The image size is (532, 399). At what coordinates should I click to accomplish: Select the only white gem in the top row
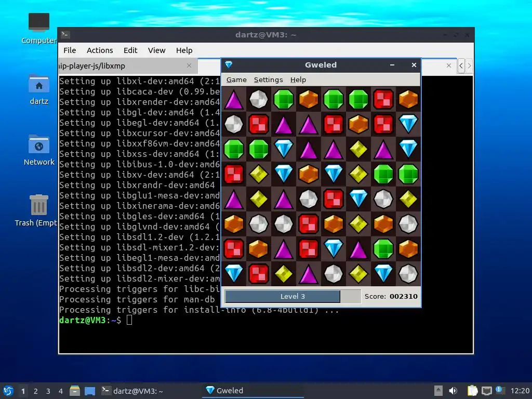pos(259,99)
